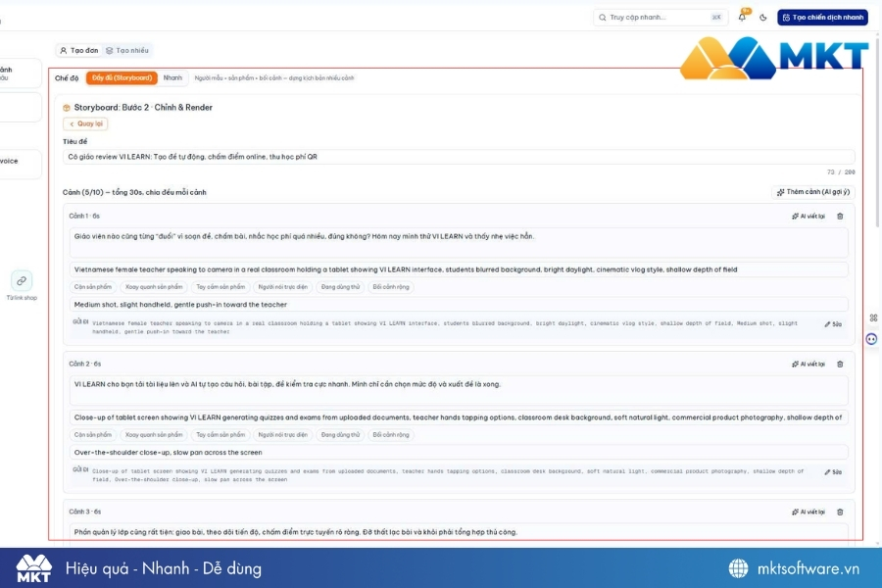Delete Cảnh 3 with trash icon
The height and width of the screenshot is (588, 882).
pyautogui.click(x=840, y=512)
